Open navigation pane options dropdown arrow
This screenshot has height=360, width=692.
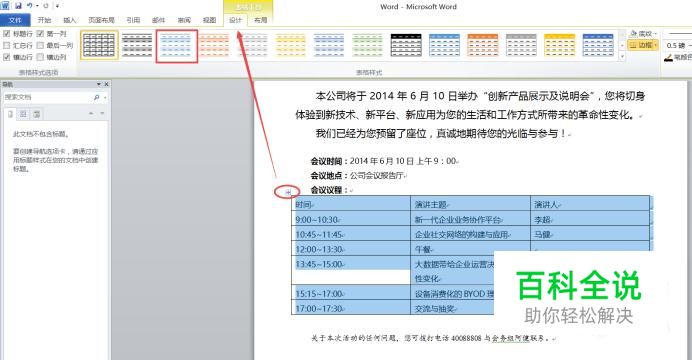click(98, 84)
